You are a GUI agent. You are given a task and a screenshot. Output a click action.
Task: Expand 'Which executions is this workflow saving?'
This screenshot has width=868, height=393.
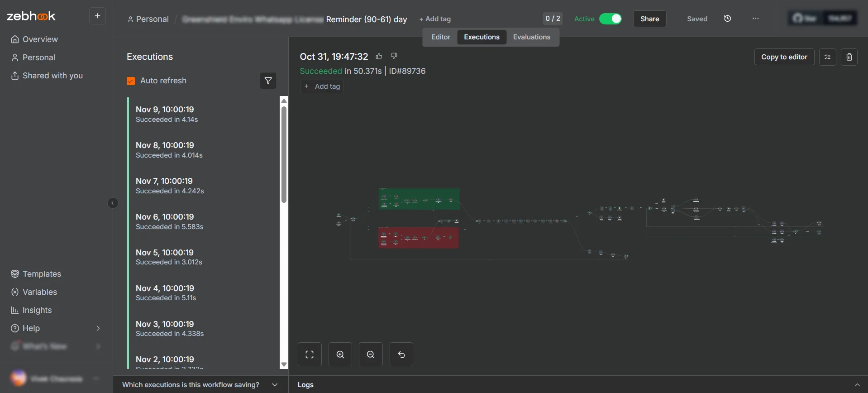coord(275,384)
